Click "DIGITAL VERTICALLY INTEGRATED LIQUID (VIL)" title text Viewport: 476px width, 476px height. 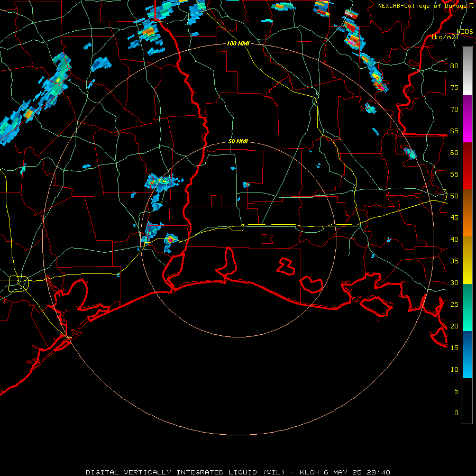186,472
